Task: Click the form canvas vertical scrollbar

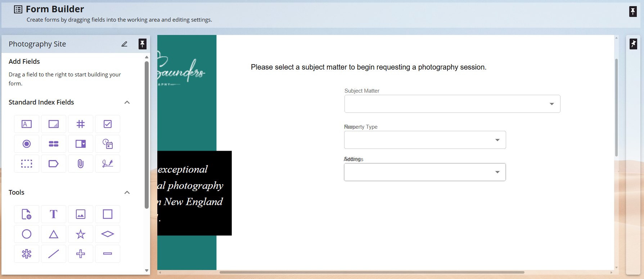Action: (616, 107)
